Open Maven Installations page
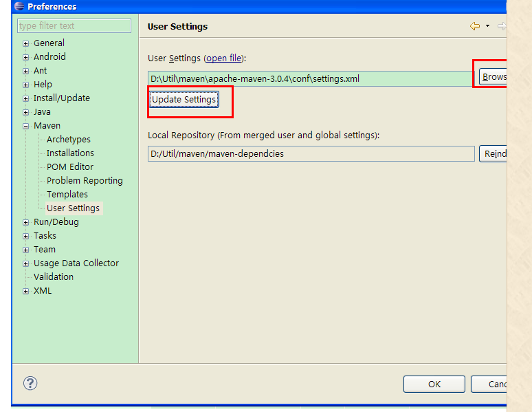 click(x=70, y=153)
